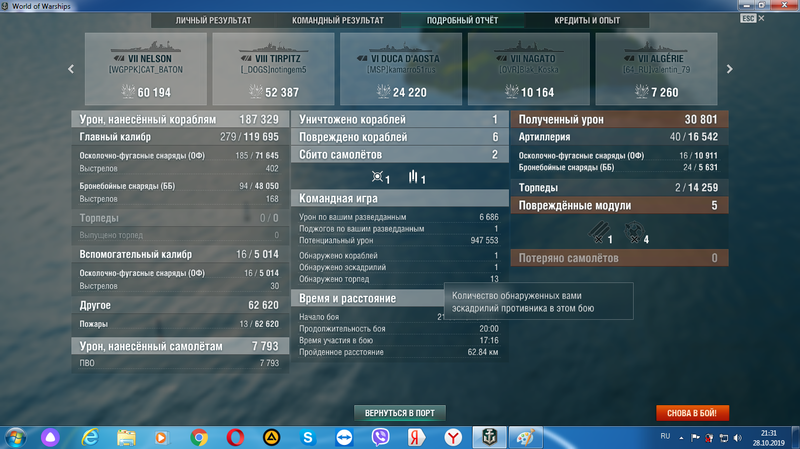Viewport: 800px width, 449px height.
Task: Open Yandex Browser from the taskbar
Action: pos(453,438)
